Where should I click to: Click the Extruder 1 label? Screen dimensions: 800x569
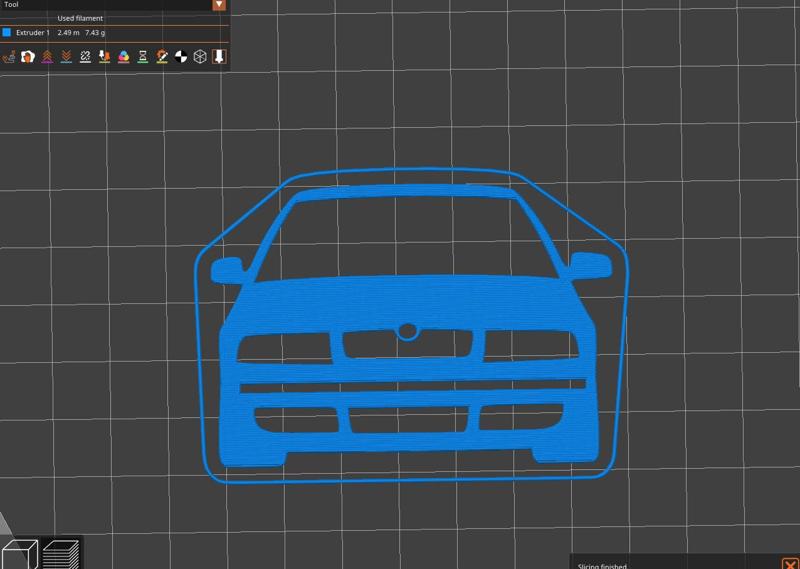coord(33,33)
